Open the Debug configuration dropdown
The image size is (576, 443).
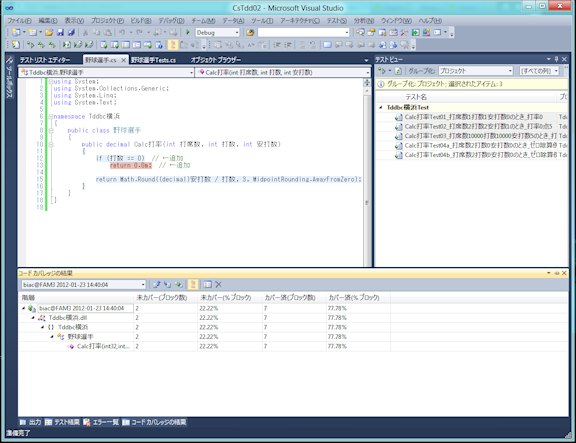(217, 33)
